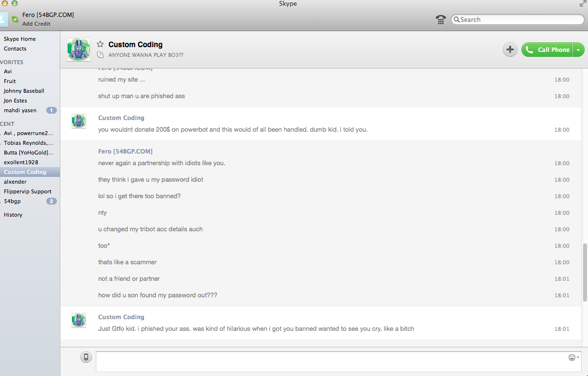Click the conversation scrollbar thumb
This screenshot has width=588, height=376.
(x=585, y=272)
